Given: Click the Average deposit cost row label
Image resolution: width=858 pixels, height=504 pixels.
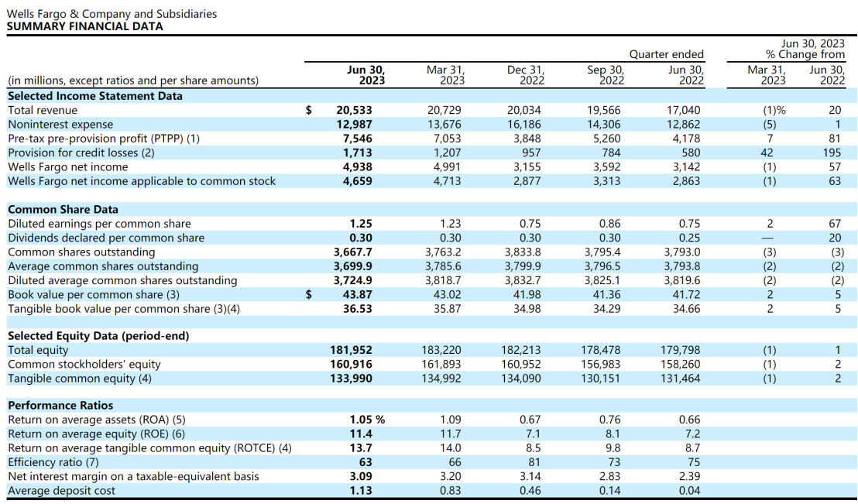Looking at the screenshot, I should click(x=63, y=490).
